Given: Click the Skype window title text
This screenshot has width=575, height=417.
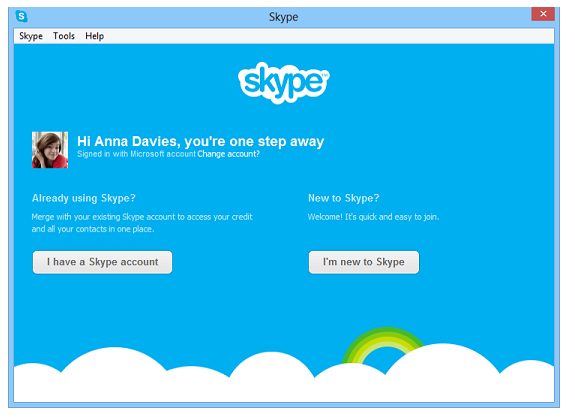Looking at the screenshot, I should pyautogui.click(x=283, y=17).
